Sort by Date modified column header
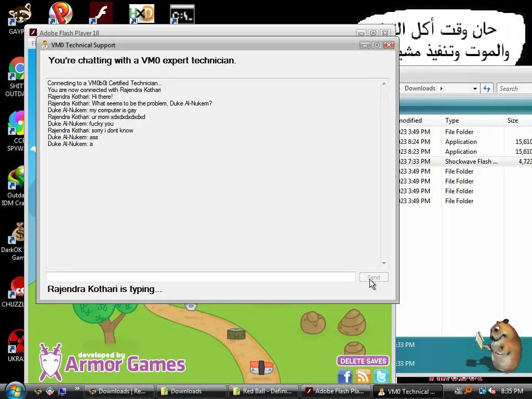 click(420, 121)
